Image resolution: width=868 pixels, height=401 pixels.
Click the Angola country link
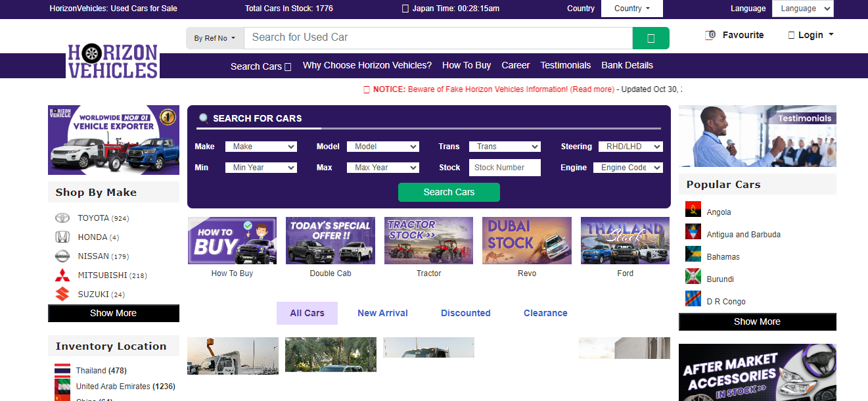tap(719, 212)
